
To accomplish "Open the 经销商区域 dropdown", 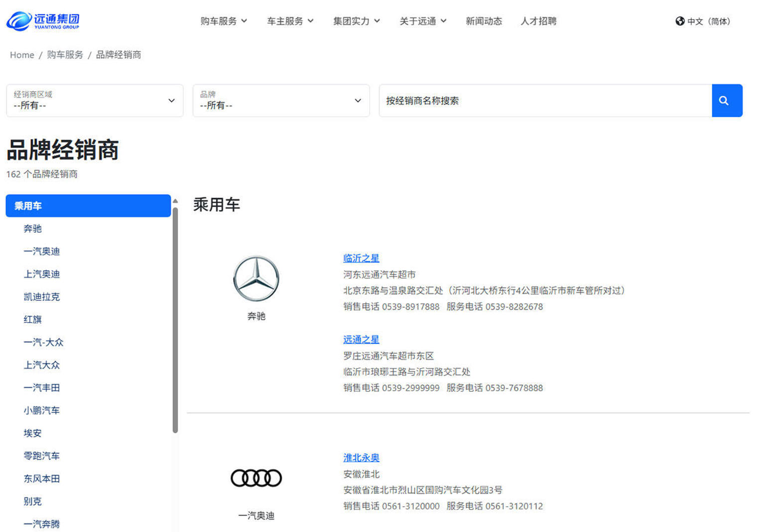I will coord(95,101).
